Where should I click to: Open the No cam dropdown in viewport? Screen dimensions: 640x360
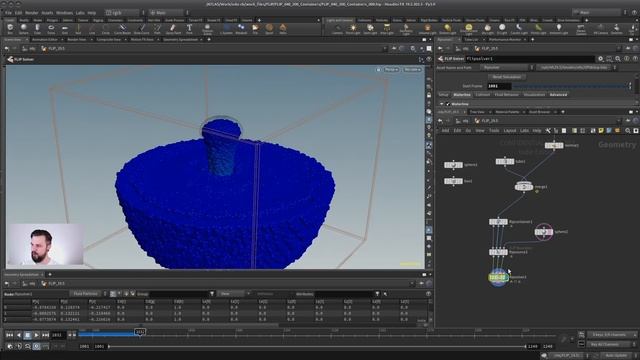coord(412,70)
